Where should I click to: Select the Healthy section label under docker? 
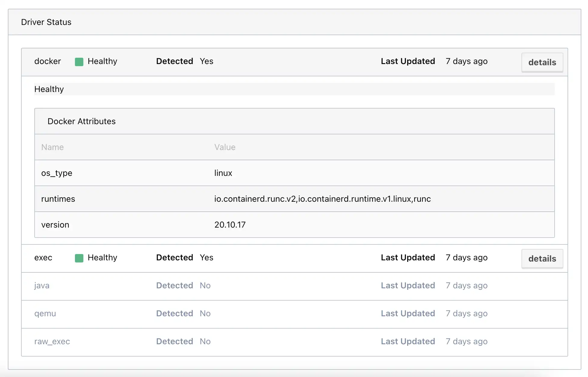(x=49, y=89)
